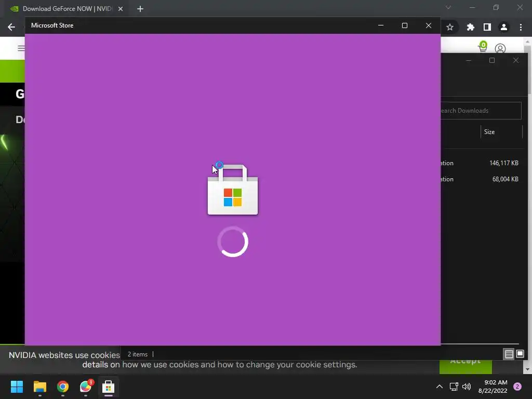
Task: Toggle Chrome side panel icon
Action: tap(487, 27)
